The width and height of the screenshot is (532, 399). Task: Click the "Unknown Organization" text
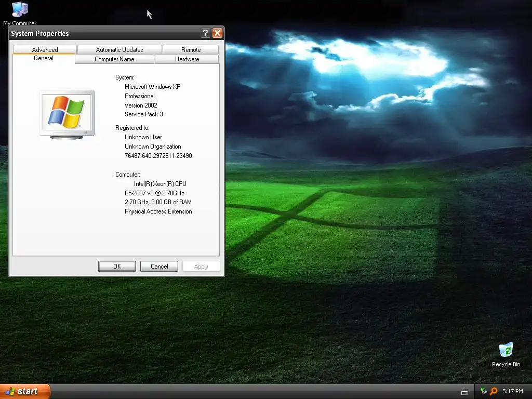tap(153, 147)
